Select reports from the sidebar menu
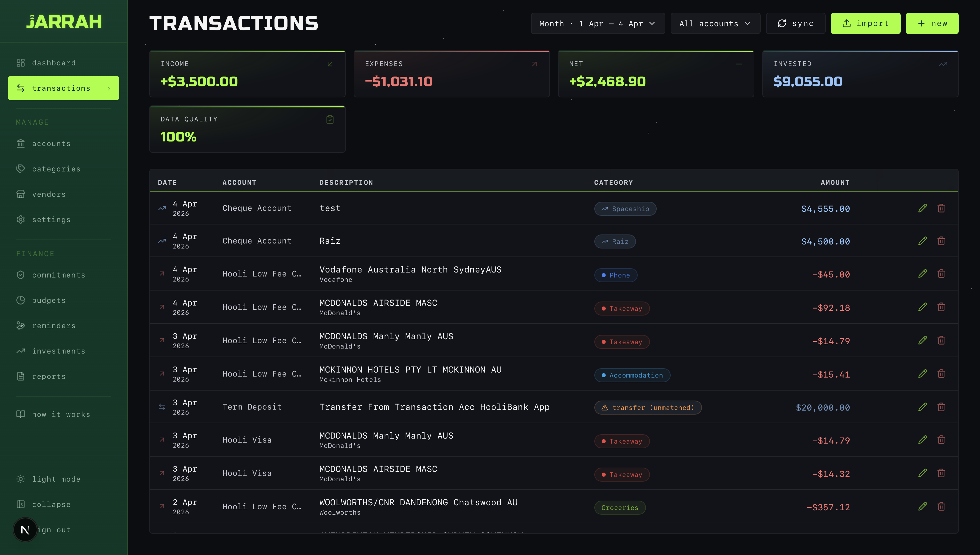This screenshot has width=980, height=555. 49,376
